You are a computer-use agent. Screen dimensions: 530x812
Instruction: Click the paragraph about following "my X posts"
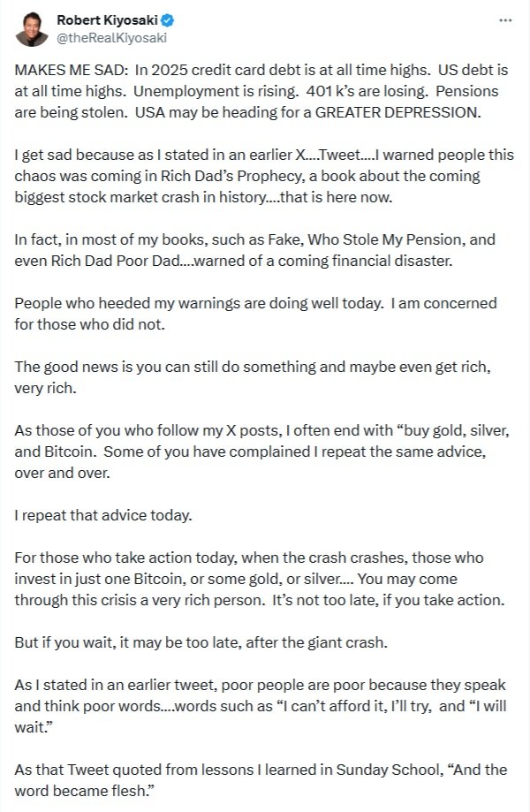(x=261, y=452)
